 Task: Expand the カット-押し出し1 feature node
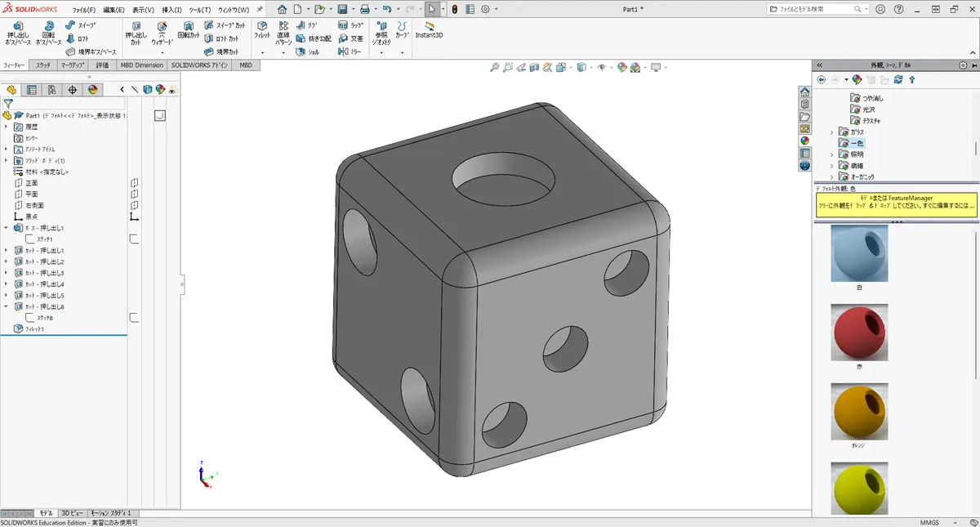click(x=7, y=250)
